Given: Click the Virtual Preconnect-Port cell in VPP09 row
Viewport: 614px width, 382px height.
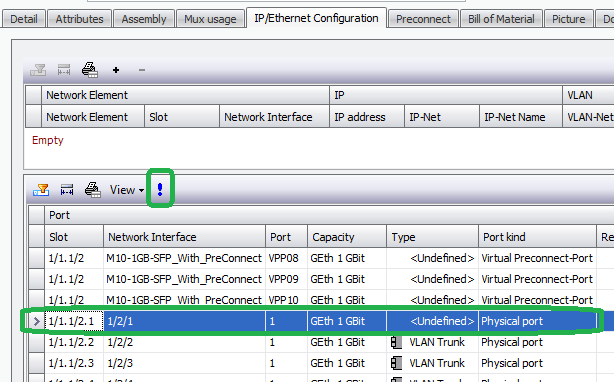Looking at the screenshot, I should pos(537,279).
